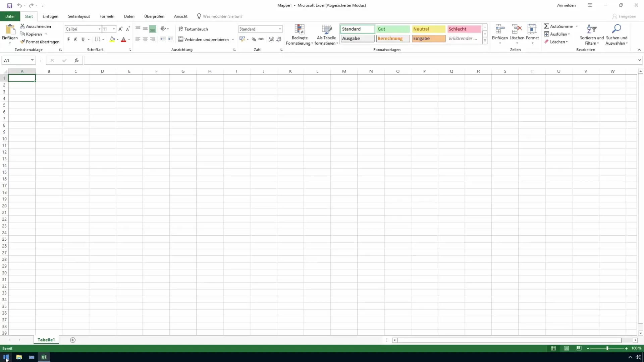Cut selection with Ausschneiden
644x362 pixels.
36,26
